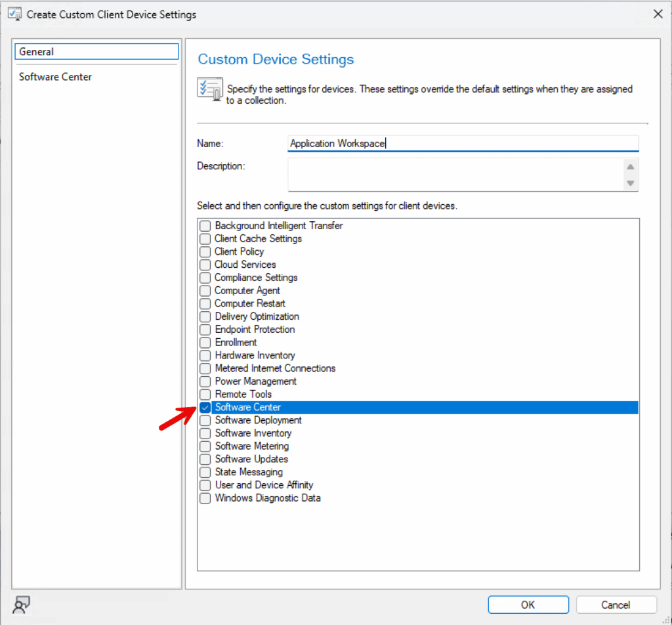Uncheck Software Center
Screen dimensions: 672x625
pos(205,407)
